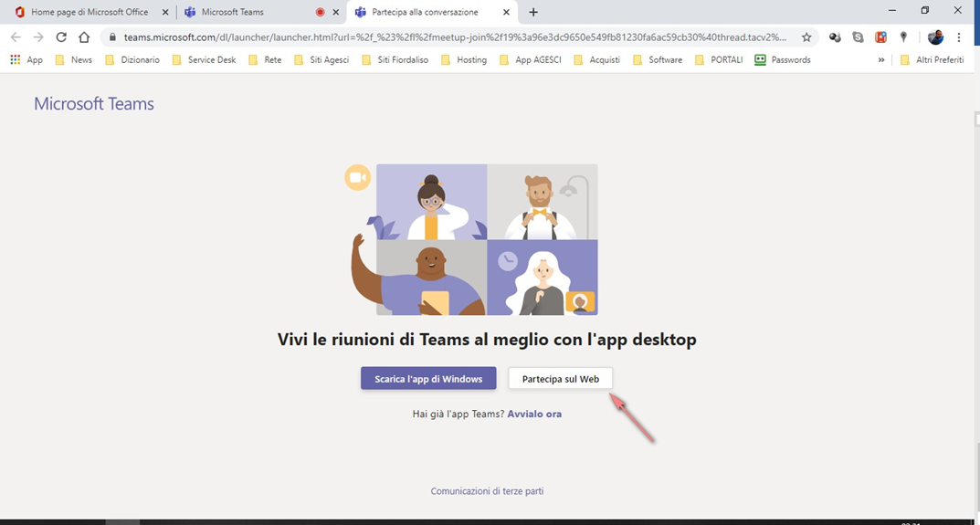Viewport: 980px width, 525px height.
Task: Close the Microsoft Teams tab
Action: click(335, 12)
